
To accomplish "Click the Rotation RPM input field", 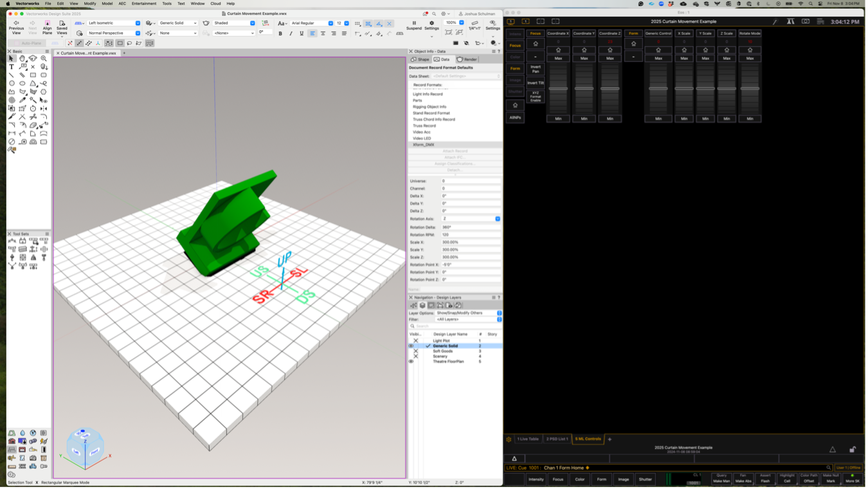I will tap(471, 235).
